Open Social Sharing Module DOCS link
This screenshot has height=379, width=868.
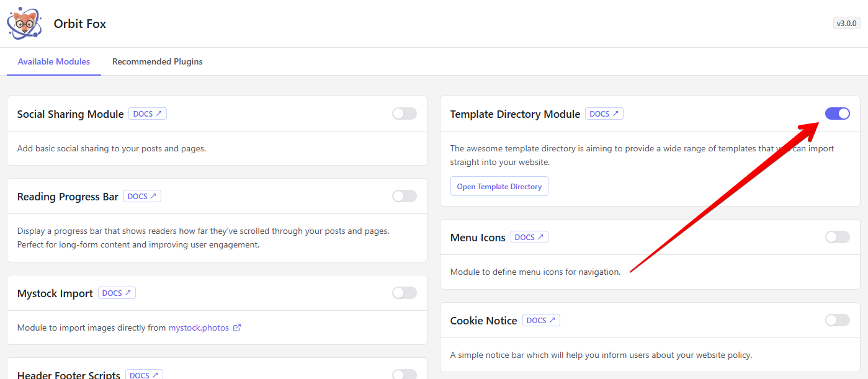pyautogui.click(x=148, y=114)
